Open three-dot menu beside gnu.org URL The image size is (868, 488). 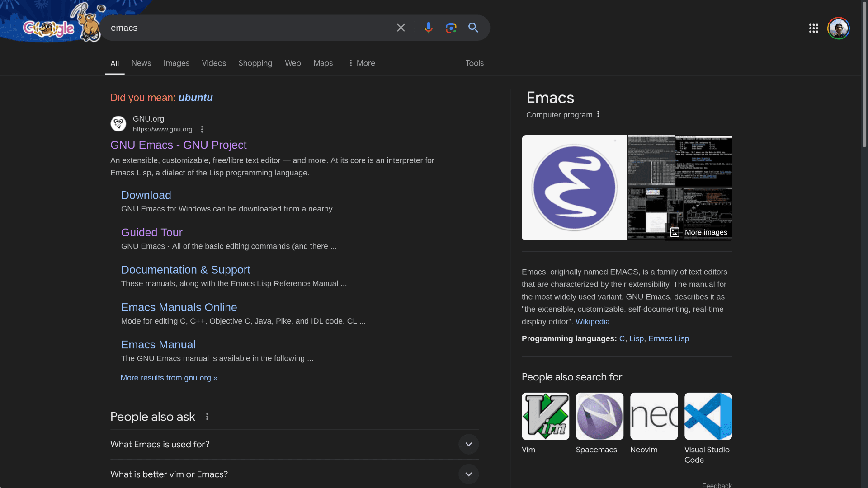(202, 130)
